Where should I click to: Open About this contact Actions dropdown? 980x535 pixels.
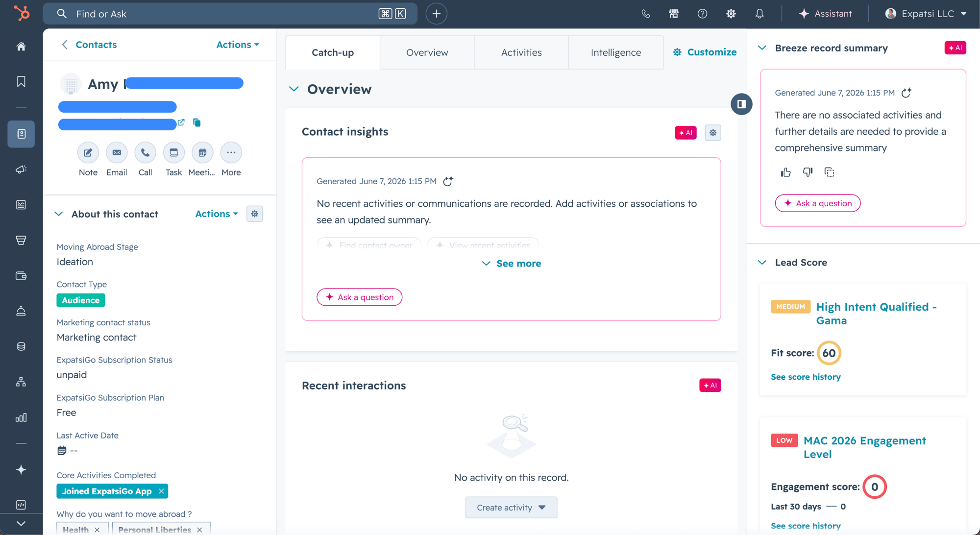[x=217, y=214]
